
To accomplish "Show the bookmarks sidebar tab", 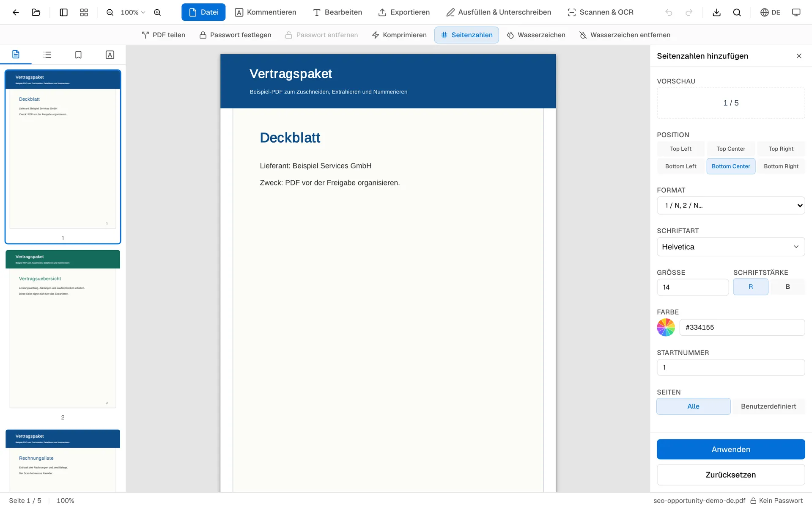I will tap(78, 55).
